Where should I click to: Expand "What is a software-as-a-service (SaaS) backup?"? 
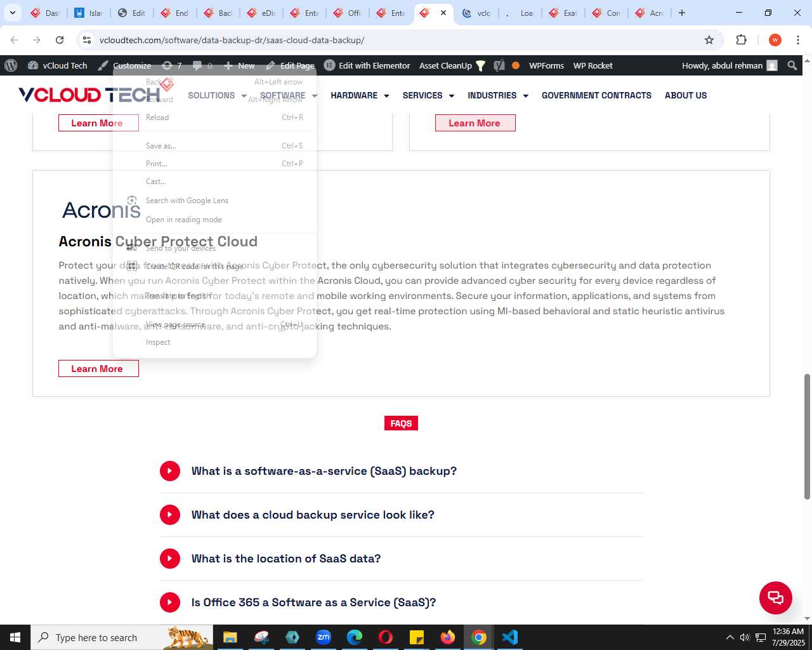click(x=401, y=471)
